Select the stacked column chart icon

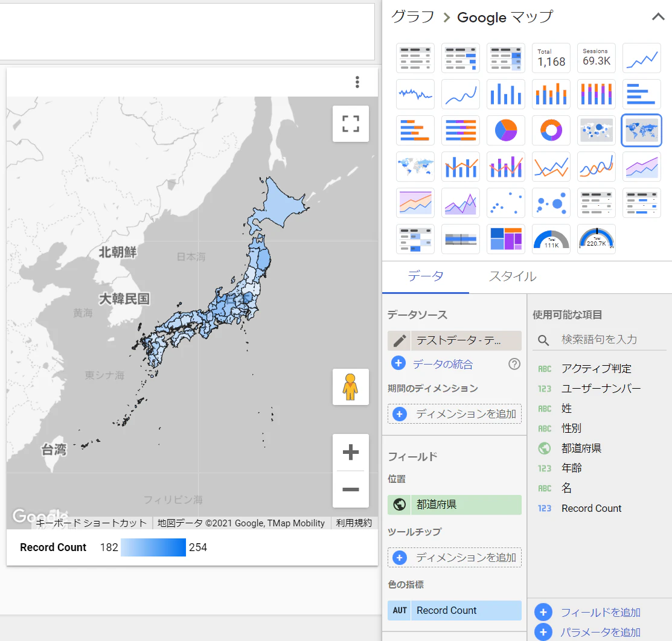(551, 94)
